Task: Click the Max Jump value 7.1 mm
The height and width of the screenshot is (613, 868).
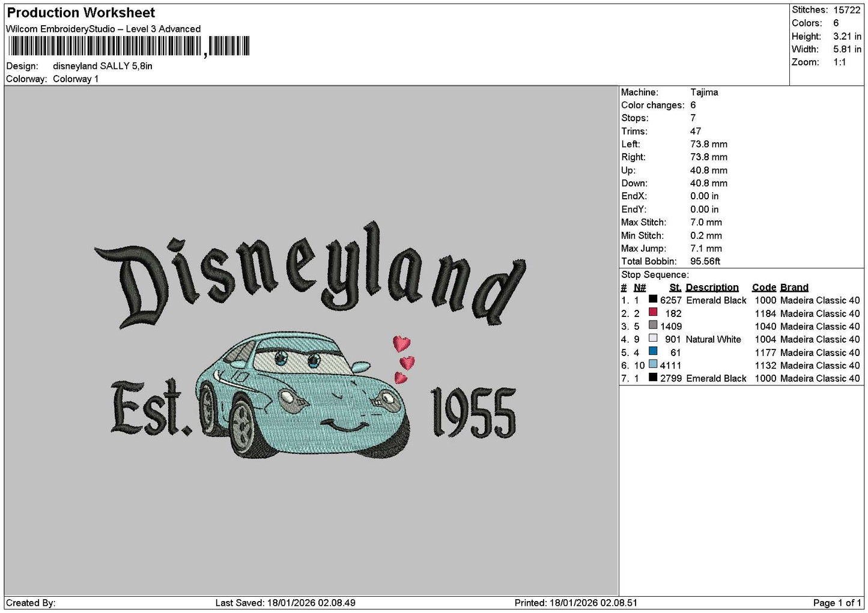Action: click(x=706, y=249)
